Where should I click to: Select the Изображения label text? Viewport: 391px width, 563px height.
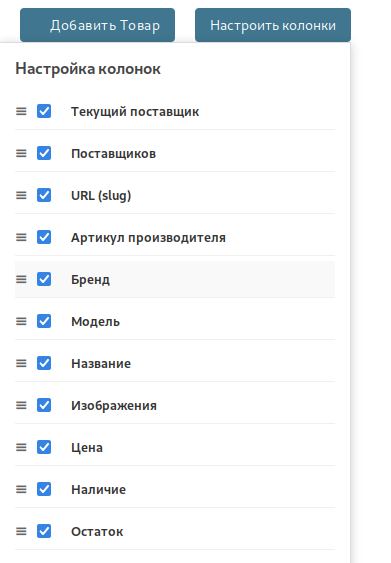pos(114,406)
